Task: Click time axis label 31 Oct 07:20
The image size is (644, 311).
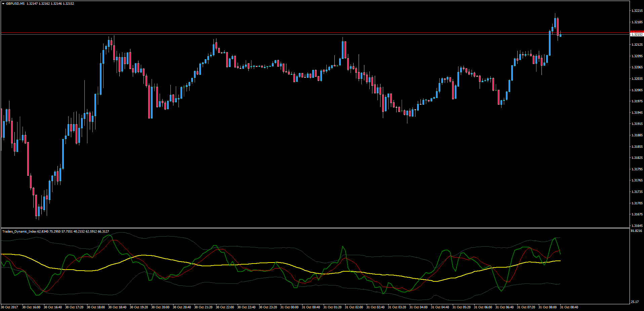Action: (x=526, y=307)
